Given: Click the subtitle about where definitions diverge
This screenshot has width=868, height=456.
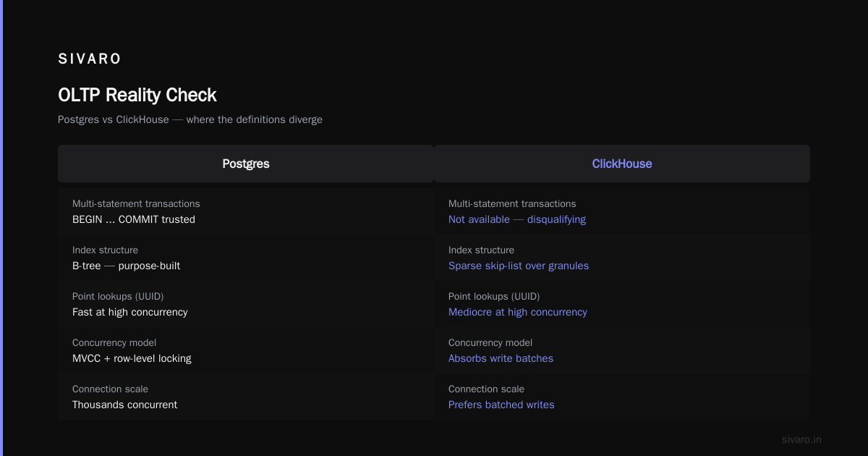Looking at the screenshot, I should point(190,119).
